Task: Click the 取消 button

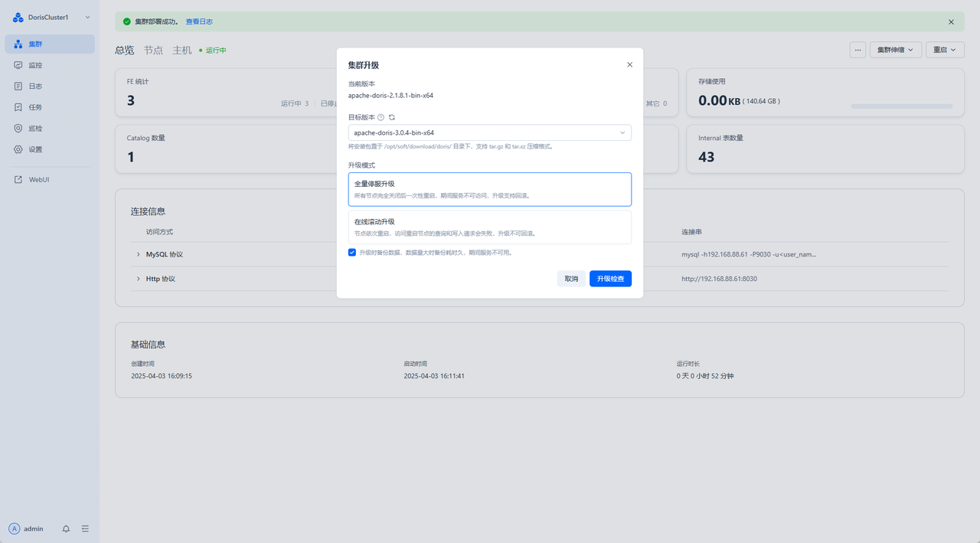Action: pos(571,279)
